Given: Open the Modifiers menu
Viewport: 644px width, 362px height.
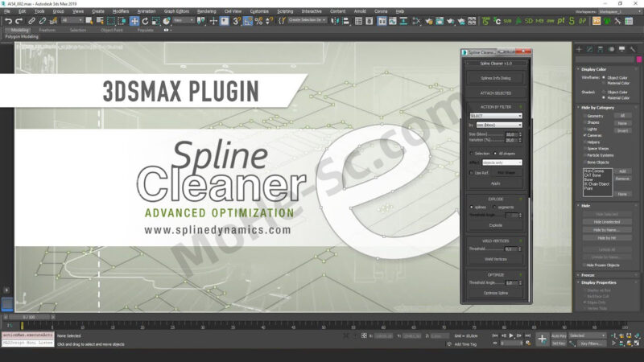Looking at the screenshot, I should (121, 11).
